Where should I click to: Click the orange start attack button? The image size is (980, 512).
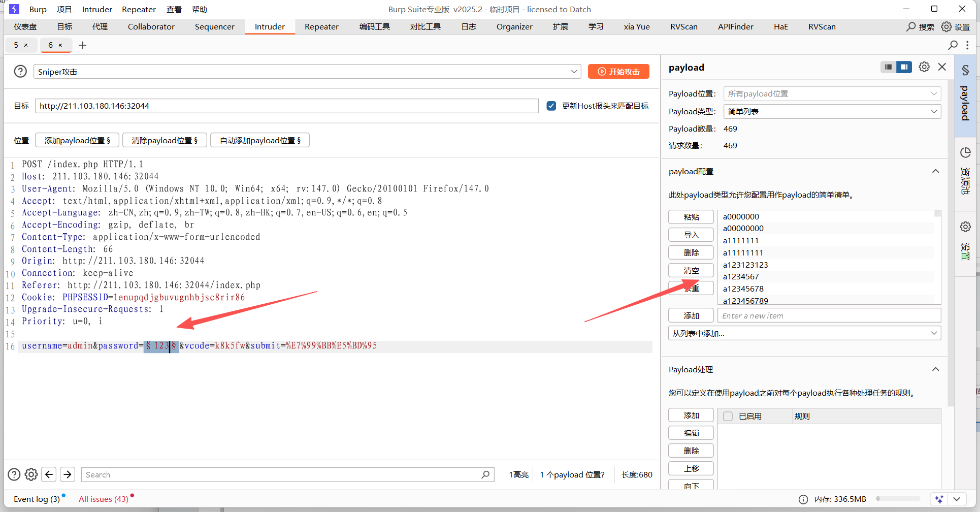pos(618,72)
